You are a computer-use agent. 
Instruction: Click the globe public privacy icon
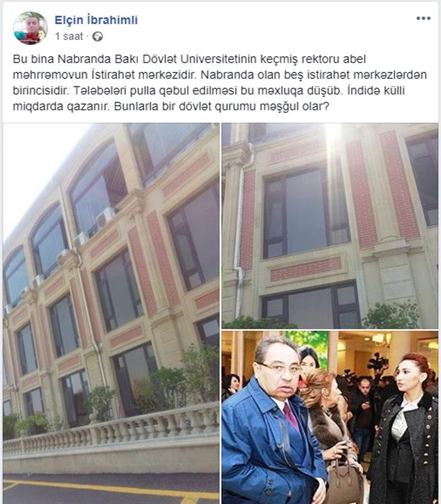click(98, 37)
